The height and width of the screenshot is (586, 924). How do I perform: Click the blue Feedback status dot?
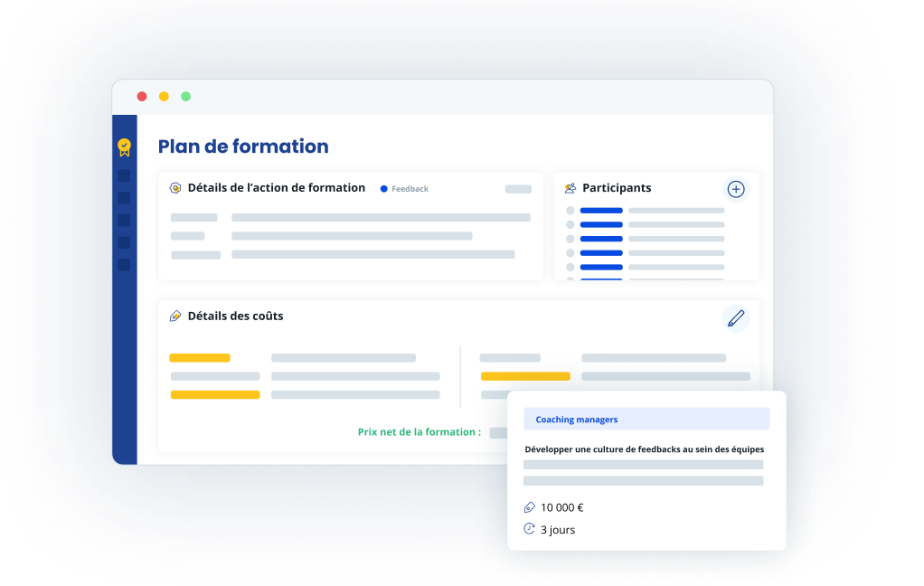383,189
